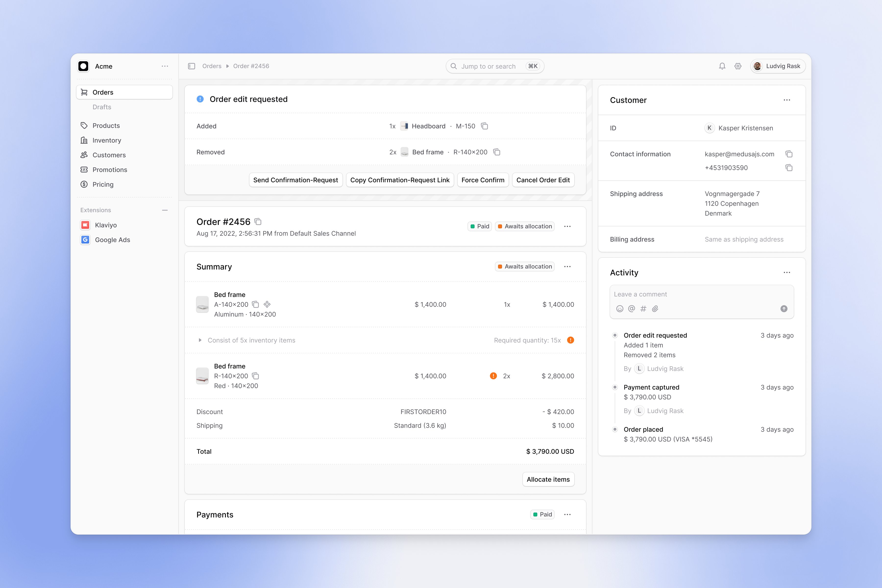This screenshot has height=588, width=882.
Task: Click the inventory kit icon beside A-140×200
Action: 267,305
